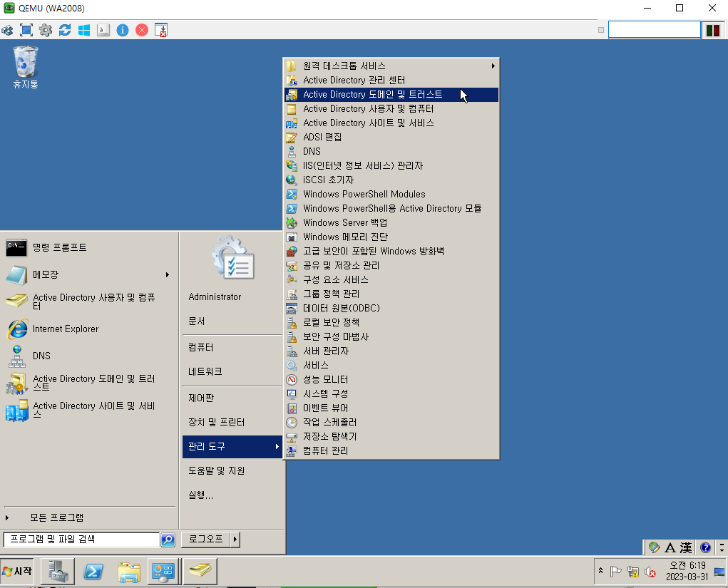
Task: Open Active Directory 사용자 및 컴퓨터 in admin tools
Action: (x=391, y=108)
